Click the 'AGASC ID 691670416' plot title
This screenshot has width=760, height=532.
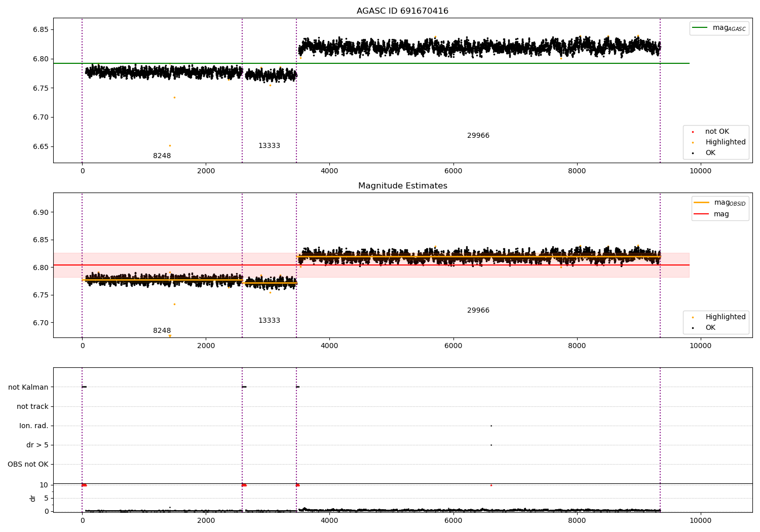pos(402,11)
